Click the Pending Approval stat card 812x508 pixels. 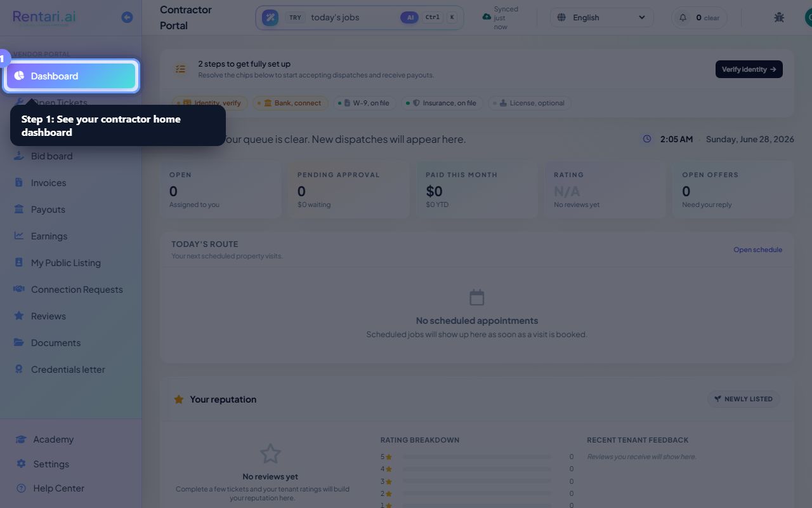pos(348,189)
